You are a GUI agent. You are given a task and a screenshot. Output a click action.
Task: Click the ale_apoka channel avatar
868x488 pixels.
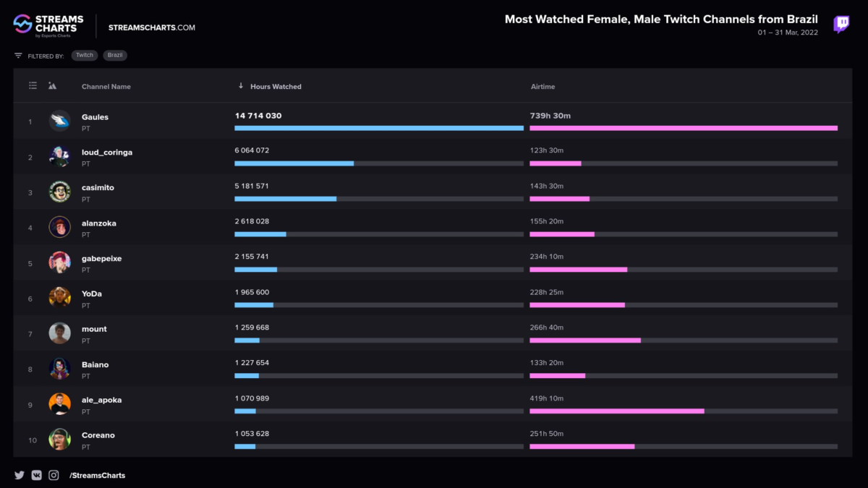click(59, 404)
